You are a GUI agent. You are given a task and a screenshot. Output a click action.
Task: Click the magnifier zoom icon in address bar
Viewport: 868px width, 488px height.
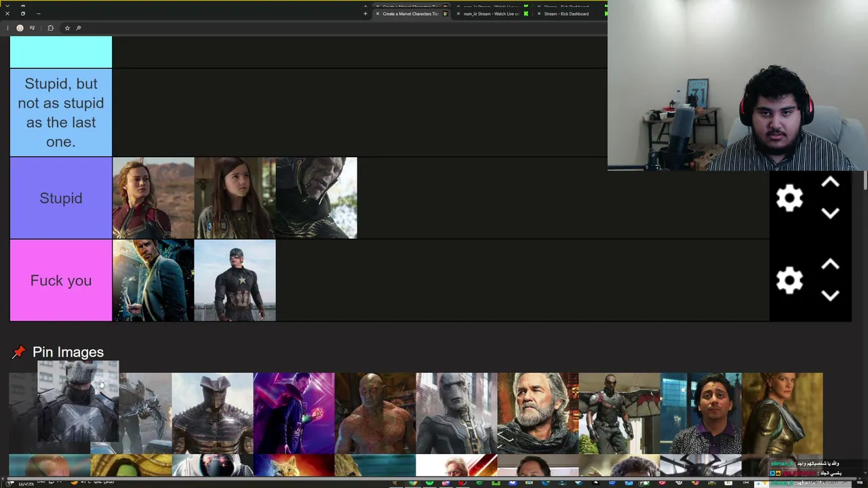point(79,28)
